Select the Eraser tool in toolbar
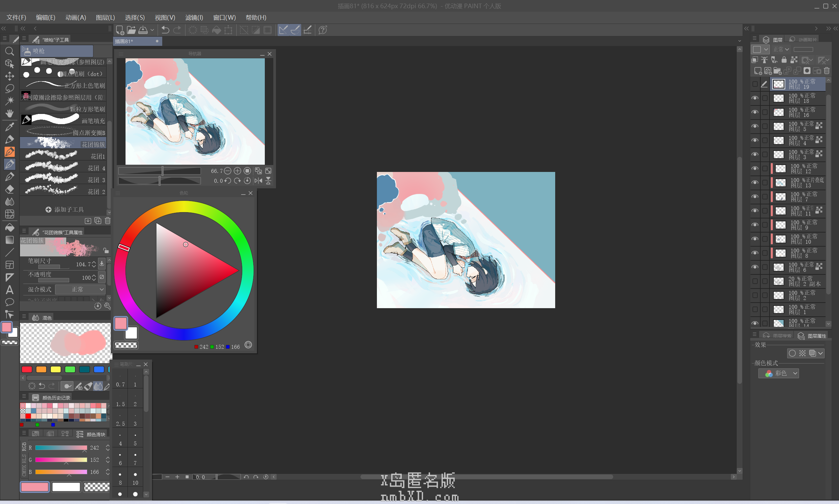The width and height of the screenshot is (839, 504). pyautogui.click(x=10, y=189)
